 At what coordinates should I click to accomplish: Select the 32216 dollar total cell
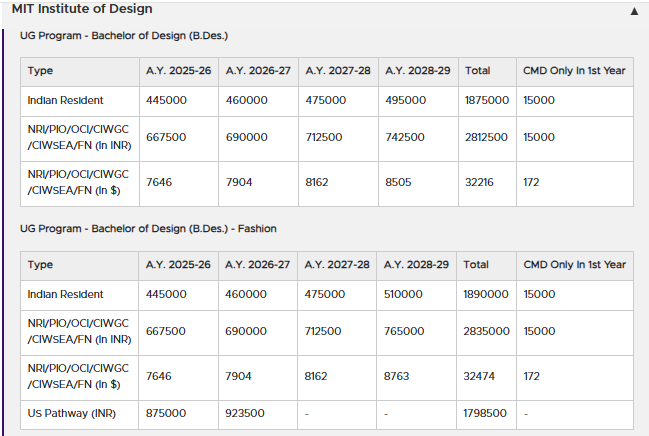click(479, 183)
